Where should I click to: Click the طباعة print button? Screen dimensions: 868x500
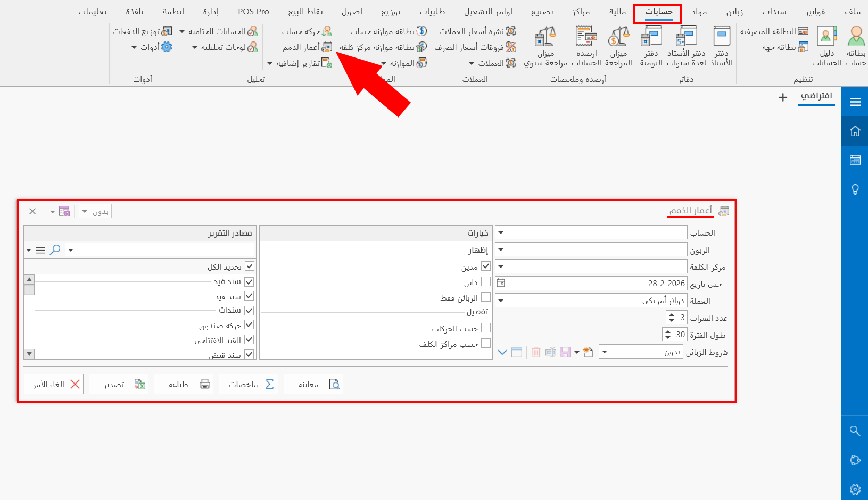[x=184, y=384]
